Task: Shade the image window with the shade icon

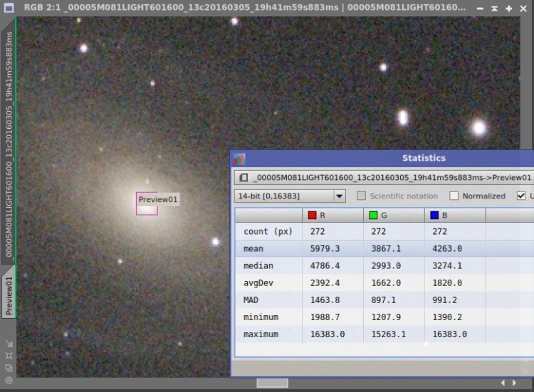Action: point(494,9)
